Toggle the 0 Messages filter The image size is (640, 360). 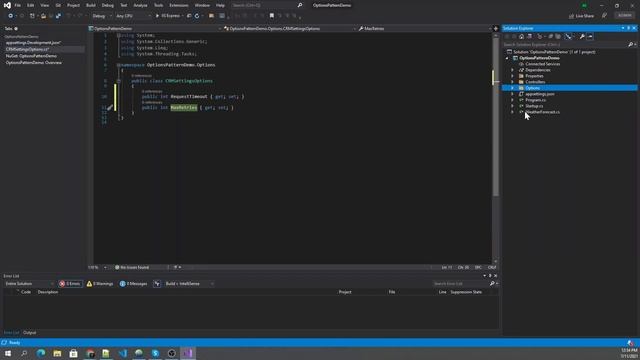(133, 284)
